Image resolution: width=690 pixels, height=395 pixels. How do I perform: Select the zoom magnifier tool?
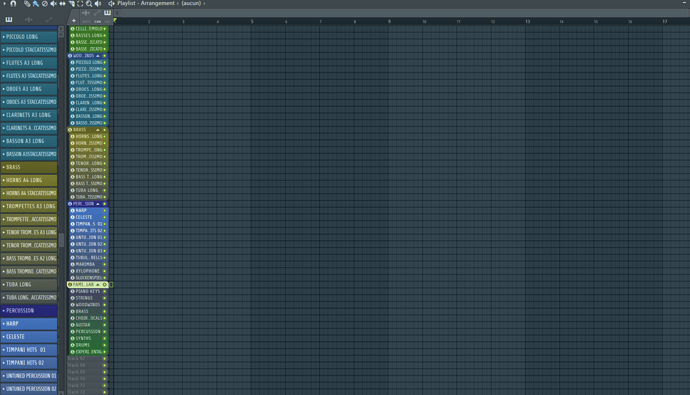[89, 4]
